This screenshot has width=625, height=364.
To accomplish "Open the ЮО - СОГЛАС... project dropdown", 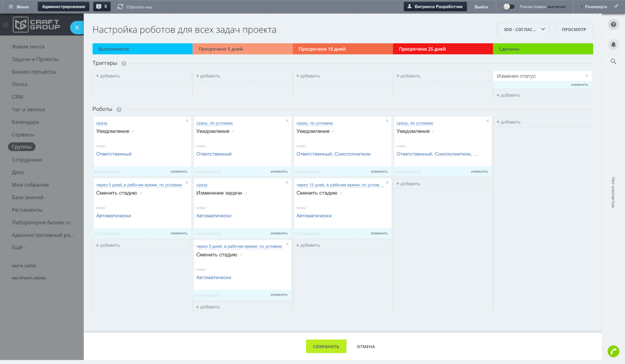I will tap(523, 30).
